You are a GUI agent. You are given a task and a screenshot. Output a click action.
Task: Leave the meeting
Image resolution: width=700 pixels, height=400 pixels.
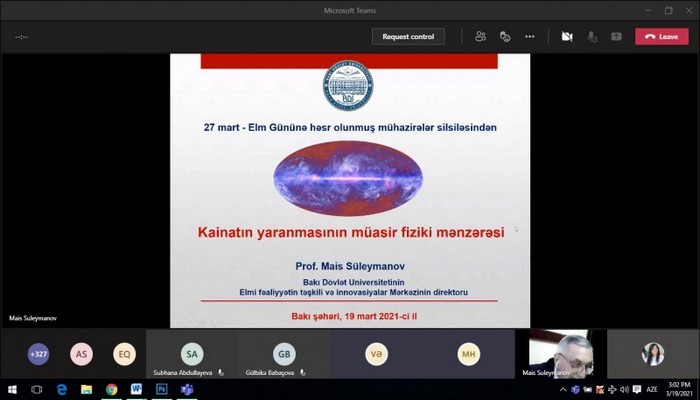[x=661, y=36]
